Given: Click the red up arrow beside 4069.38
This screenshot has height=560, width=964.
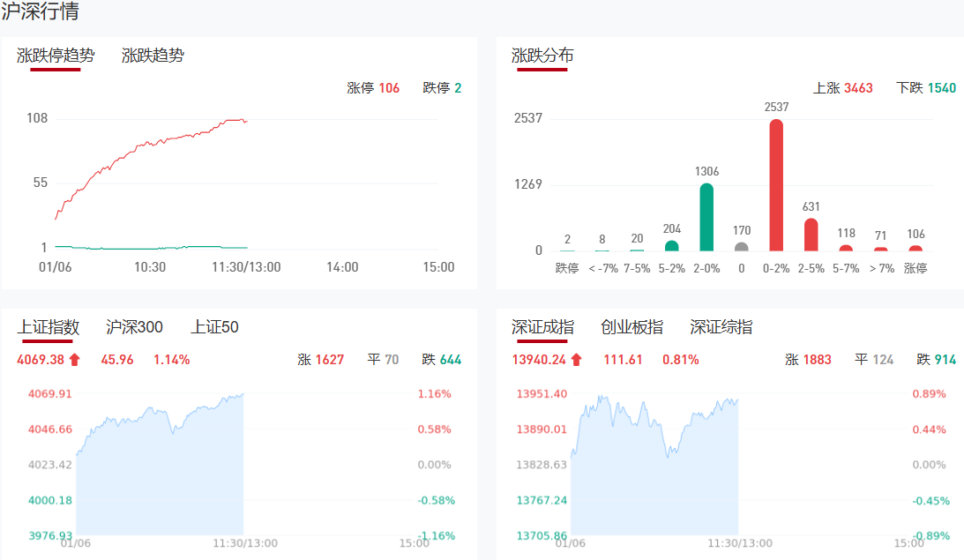Looking at the screenshot, I should [x=74, y=360].
